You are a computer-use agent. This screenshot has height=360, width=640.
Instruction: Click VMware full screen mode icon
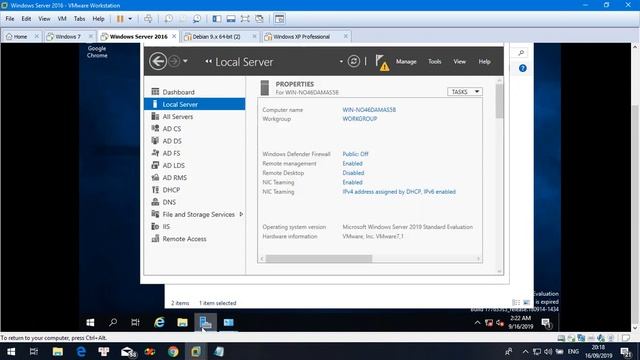click(x=245, y=19)
